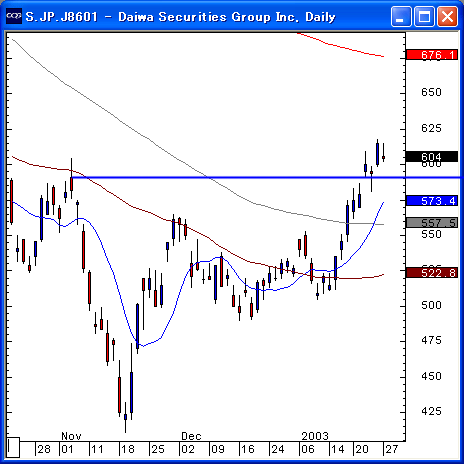Image resolution: width=464 pixels, height=464 pixels.
Task: Click the dark red 522.8 average label
Action: (x=432, y=273)
